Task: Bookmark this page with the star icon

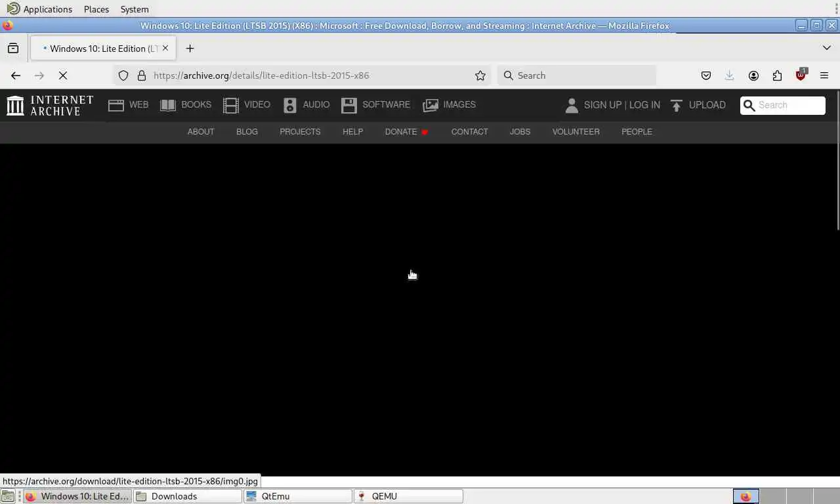Action: pyautogui.click(x=480, y=75)
